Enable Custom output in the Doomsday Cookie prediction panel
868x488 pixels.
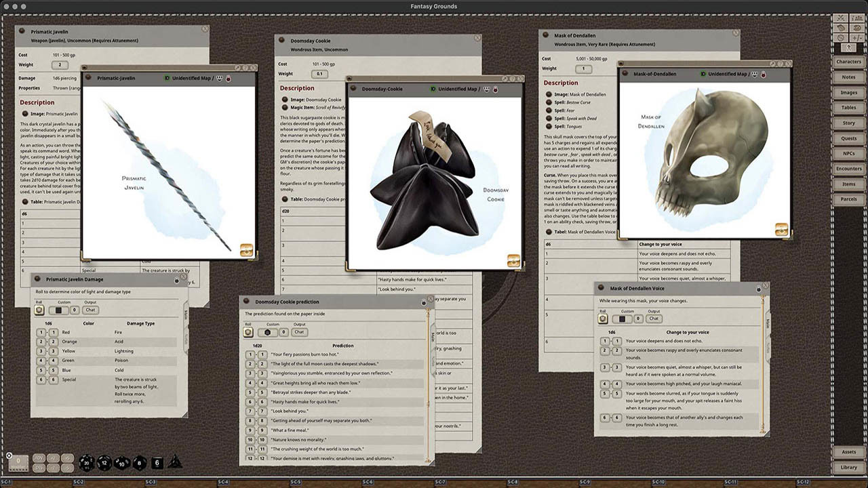pyautogui.click(x=269, y=331)
